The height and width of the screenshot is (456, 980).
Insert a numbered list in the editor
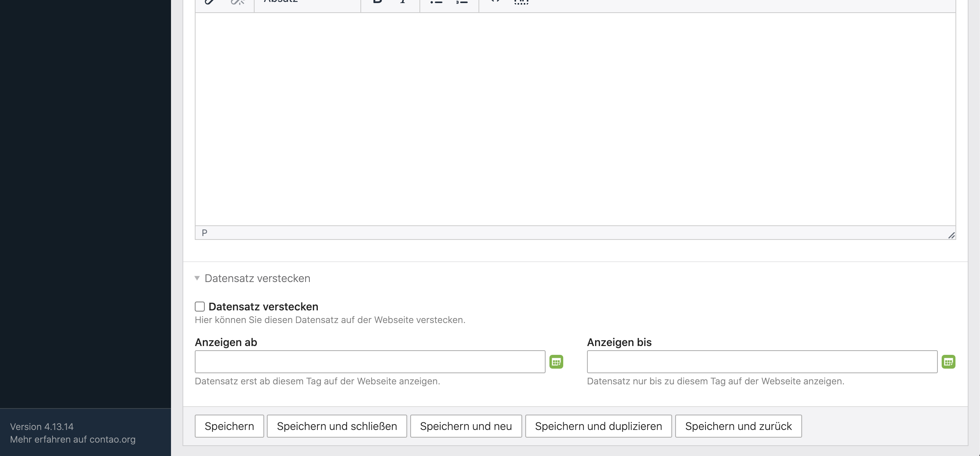point(462,2)
